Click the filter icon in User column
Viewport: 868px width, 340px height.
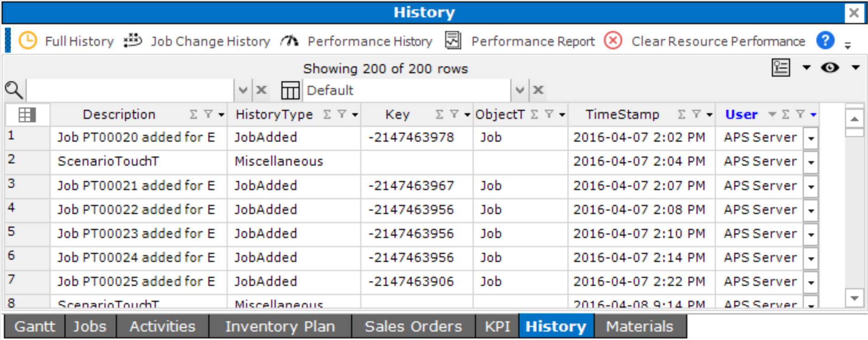coord(800,115)
